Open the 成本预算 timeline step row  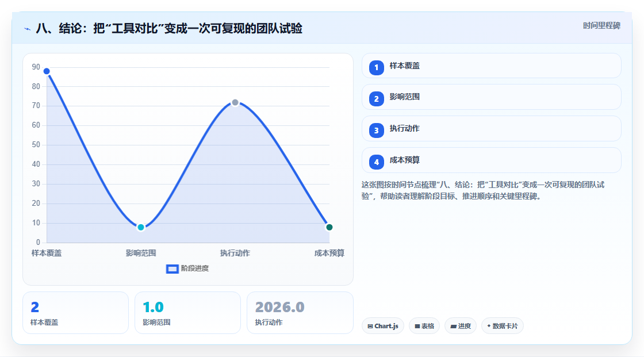(x=491, y=160)
